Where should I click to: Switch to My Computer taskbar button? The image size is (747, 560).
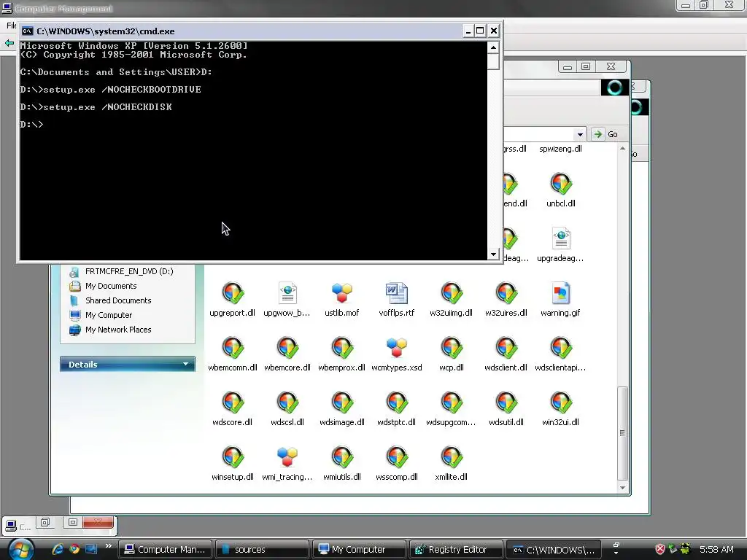(359, 550)
